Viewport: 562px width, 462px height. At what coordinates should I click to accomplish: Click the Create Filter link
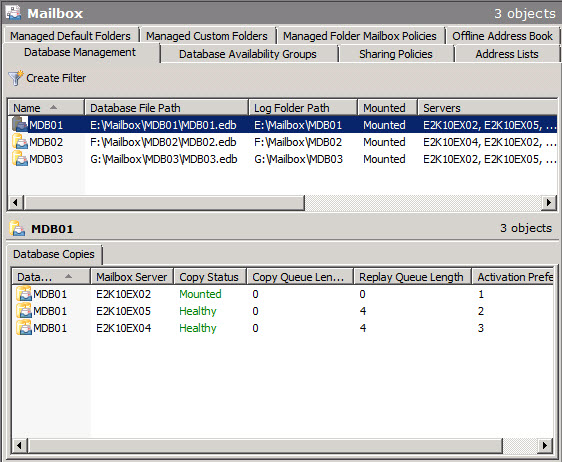56,78
